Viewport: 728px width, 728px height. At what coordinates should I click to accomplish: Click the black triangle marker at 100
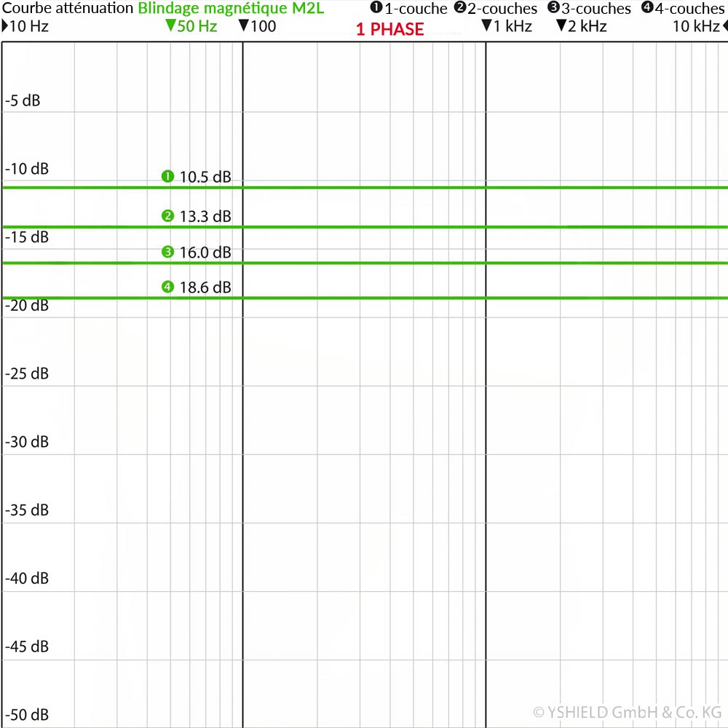tap(244, 25)
